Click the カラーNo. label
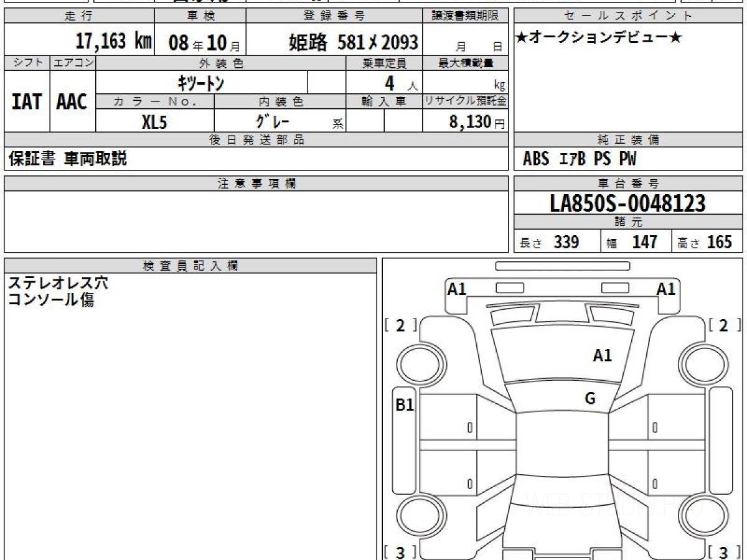The height and width of the screenshot is (560, 747). 155,101
